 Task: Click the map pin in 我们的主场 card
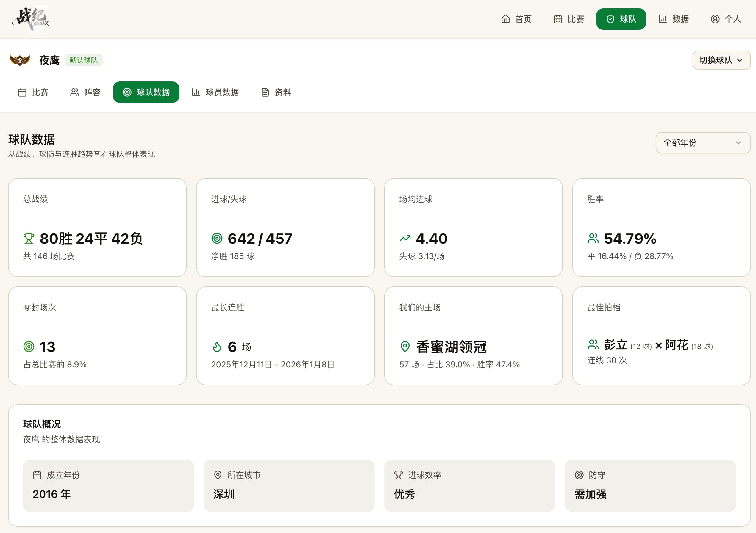point(405,347)
